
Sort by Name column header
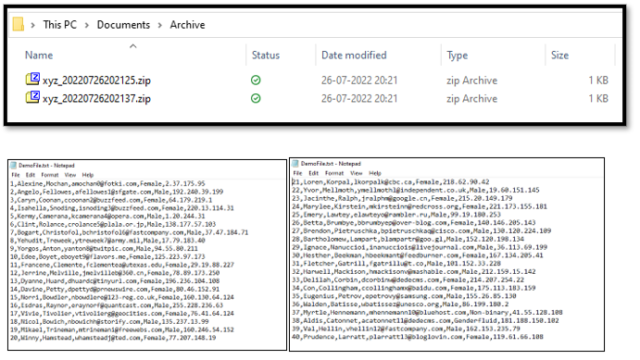pyautogui.click(x=39, y=55)
